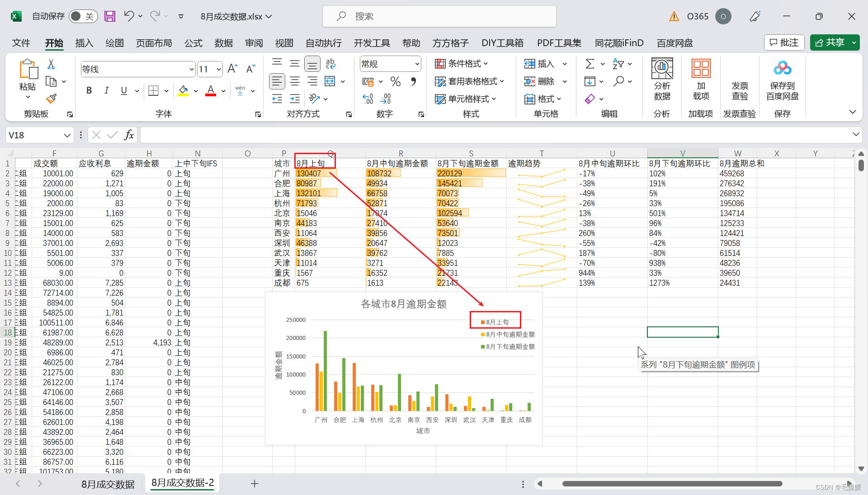Click Sort and Filter icon
The image size is (868, 495).
[618, 64]
